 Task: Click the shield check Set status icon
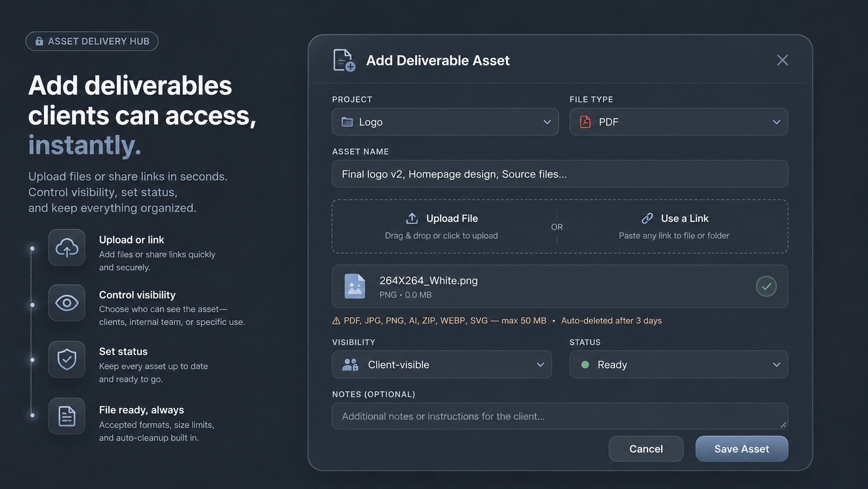(x=67, y=360)
